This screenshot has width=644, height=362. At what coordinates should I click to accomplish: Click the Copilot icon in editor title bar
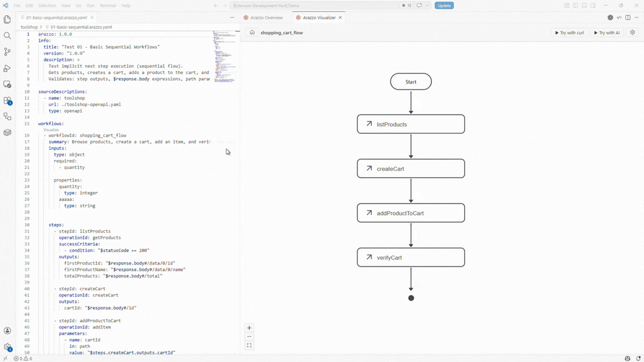[610, 18]
